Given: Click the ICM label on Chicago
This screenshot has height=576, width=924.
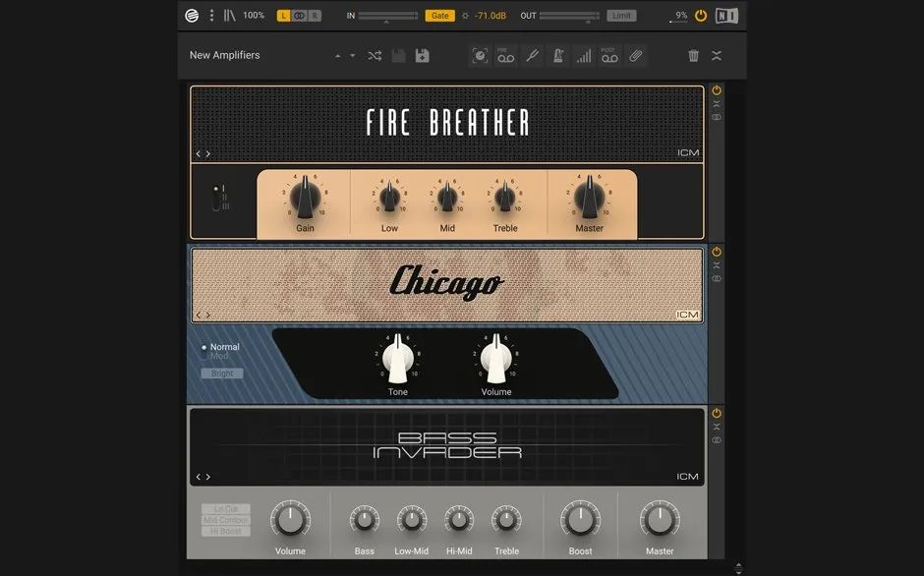Looking at the screenshot, I should click(688, 315).
